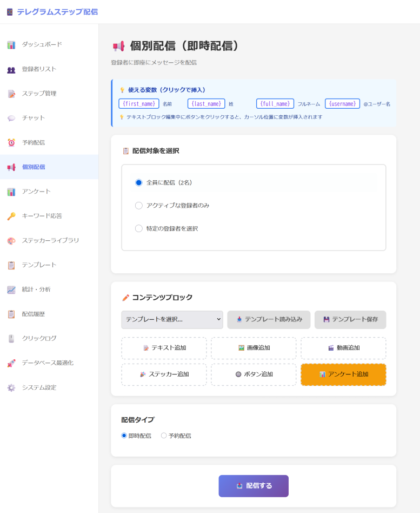The image size is (420, 513).
Task: Click the subscriber list people icon
Action: click(x=11, y=69)
